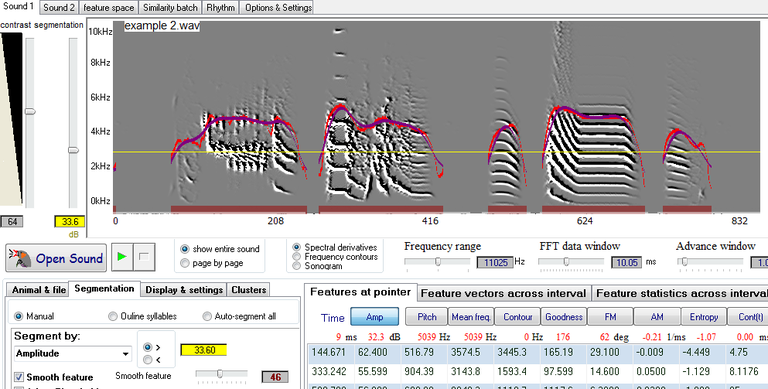Switch to the Sound 2 tab
This screenshot has height=389, width=768.
pos(59,7)
